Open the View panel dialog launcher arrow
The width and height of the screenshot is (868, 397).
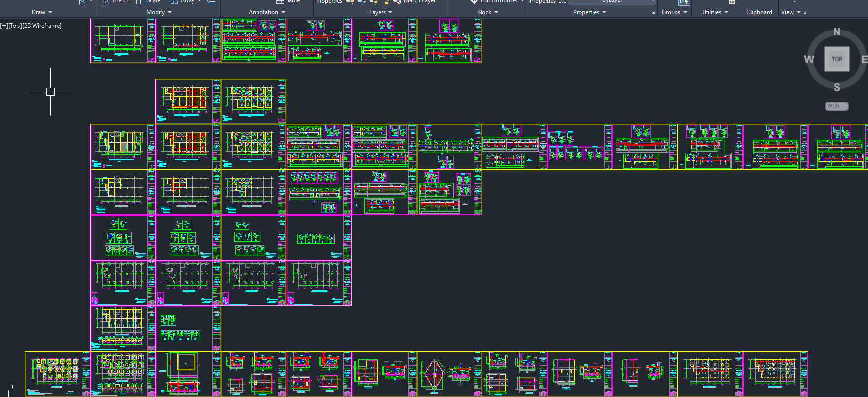coord(805,13)
